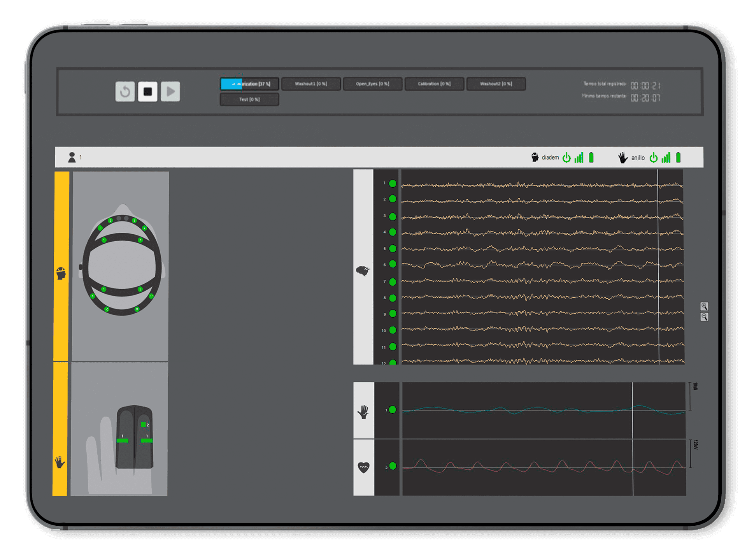
Task: Click the zoom in magnifier icon
Action: pos(704,306)
